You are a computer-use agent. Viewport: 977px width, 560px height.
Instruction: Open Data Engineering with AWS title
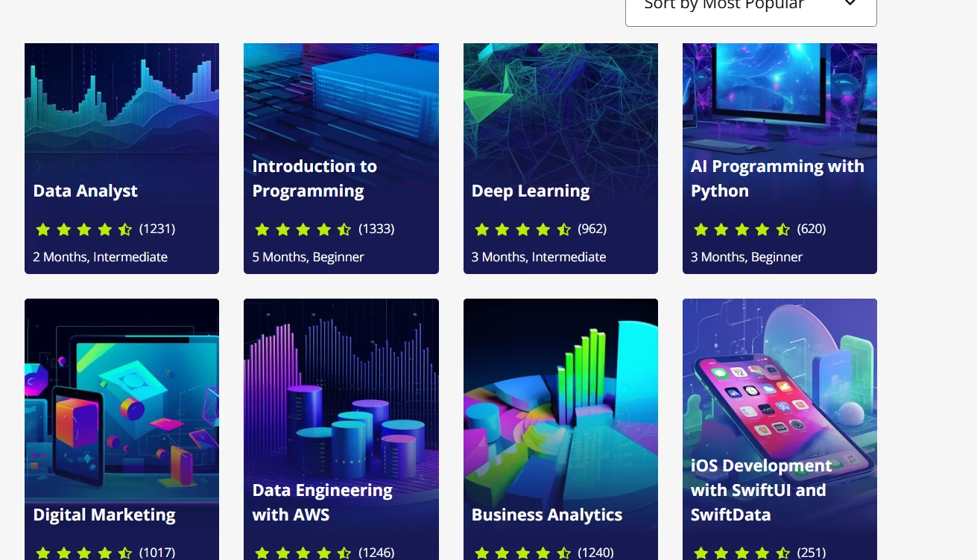(322, 502)
